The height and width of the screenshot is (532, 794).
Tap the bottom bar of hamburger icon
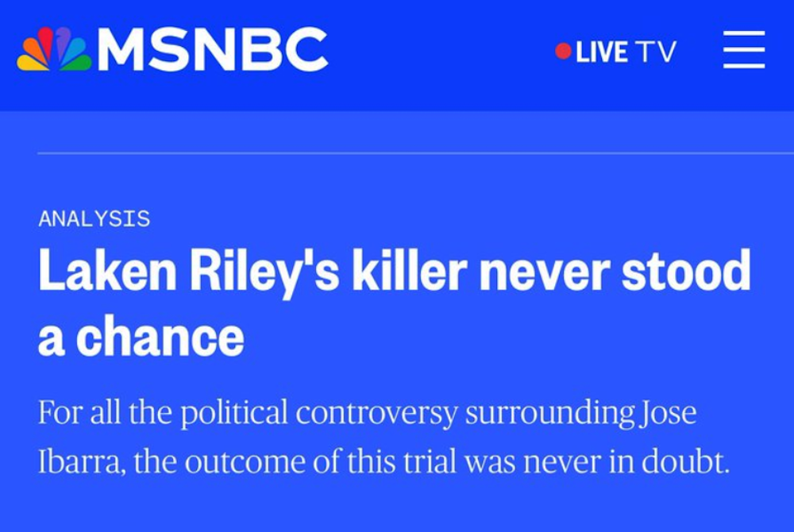coord(744,66)
